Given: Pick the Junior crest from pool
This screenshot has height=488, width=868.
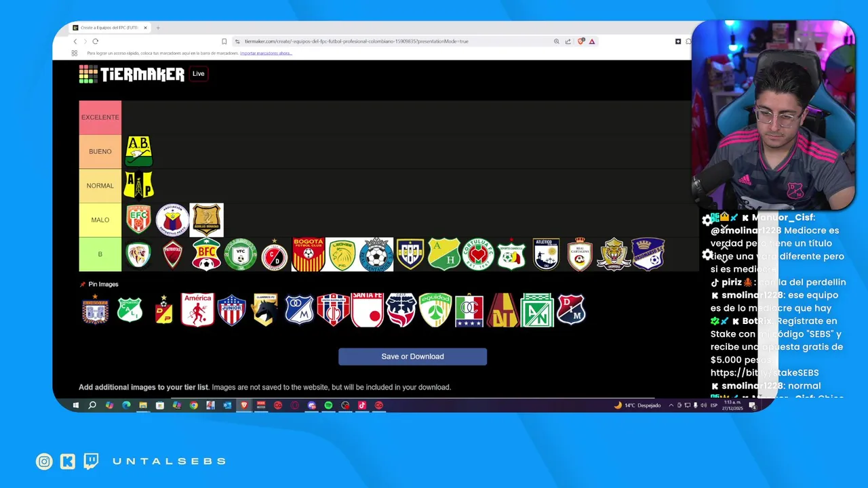Looking at the screenshot, I should pos(231,310).
